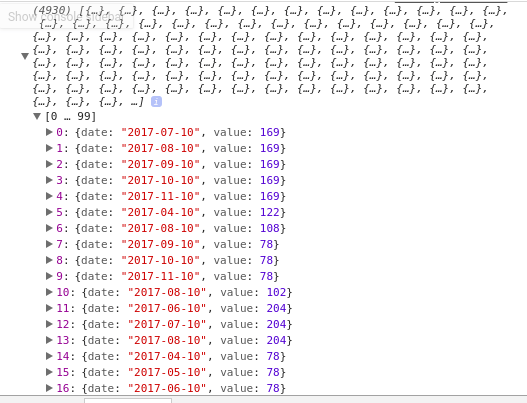Click value 169 in entry 2
527x403 pixels.
[270, 164]
